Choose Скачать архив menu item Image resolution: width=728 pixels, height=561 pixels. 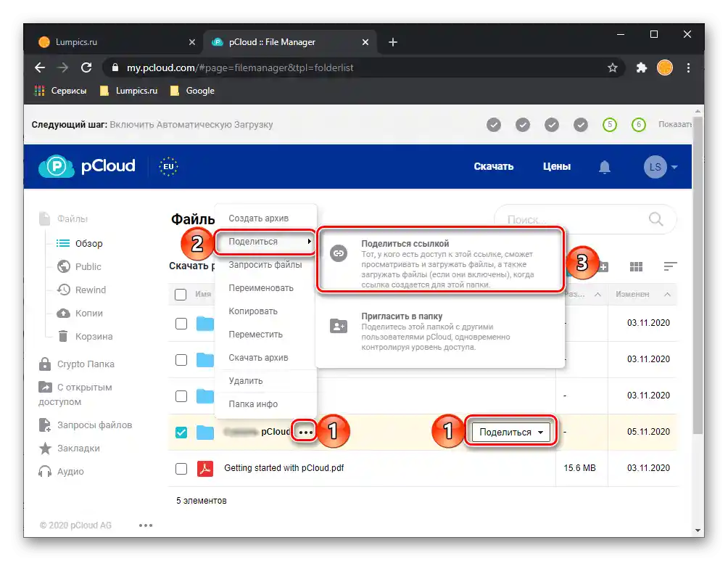(265, 358)
